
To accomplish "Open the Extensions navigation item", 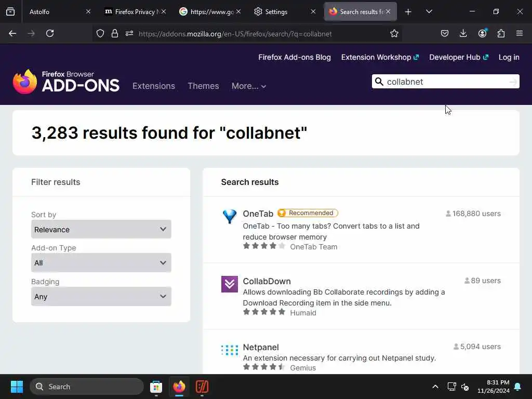I will click(x=154, y=86).
